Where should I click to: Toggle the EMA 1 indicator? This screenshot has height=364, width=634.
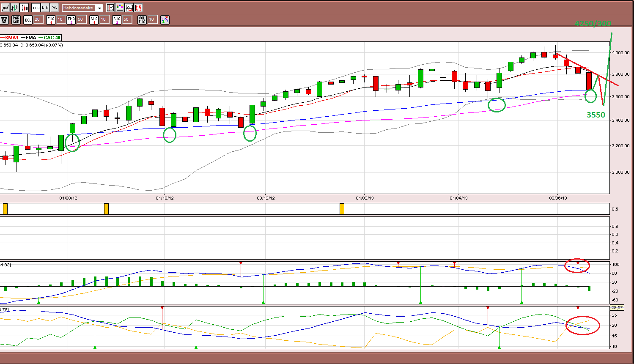click(51, 19)
